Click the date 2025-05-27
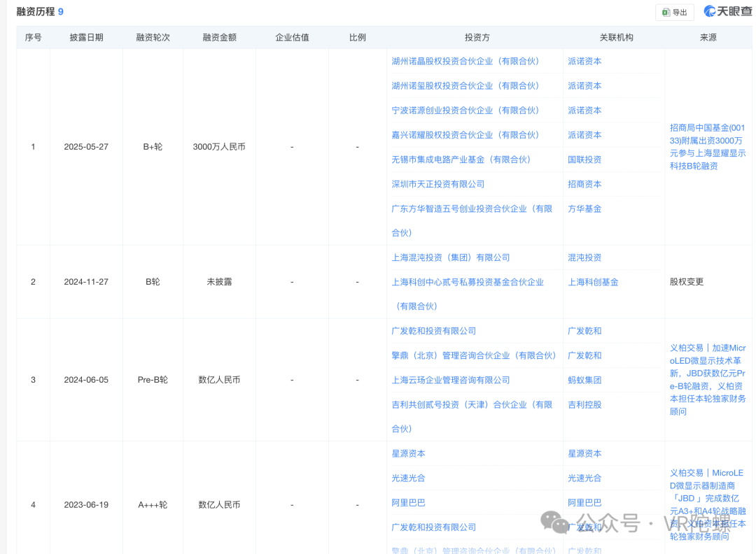Image resolution: width=756 pixels, height=554 pixels. pos(86,147)
